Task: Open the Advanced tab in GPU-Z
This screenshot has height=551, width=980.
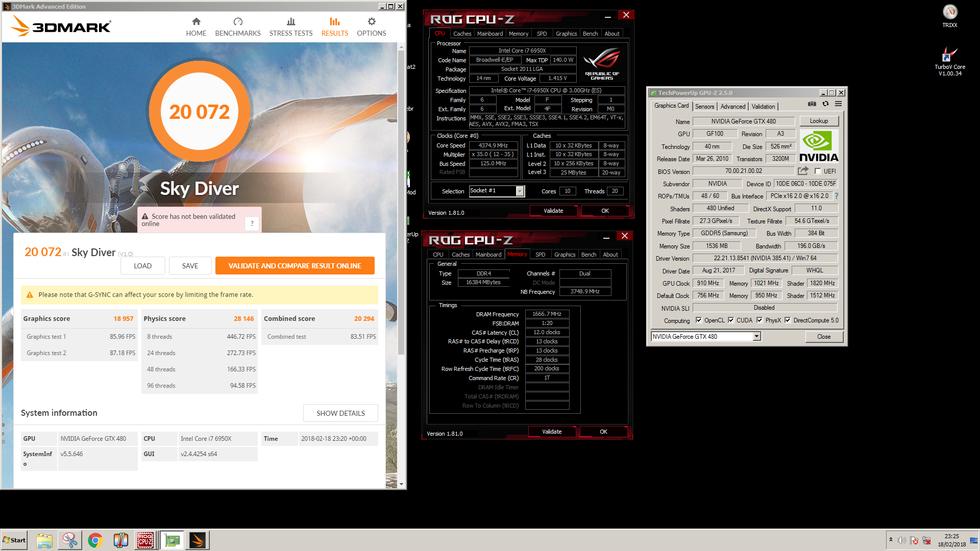Action: (x=733, y=107)
